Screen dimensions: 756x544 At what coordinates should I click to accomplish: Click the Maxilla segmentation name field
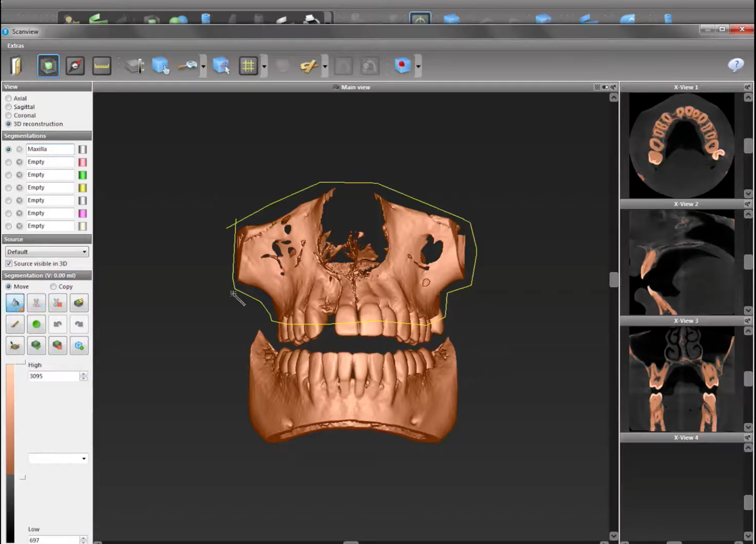coord(50,149)
